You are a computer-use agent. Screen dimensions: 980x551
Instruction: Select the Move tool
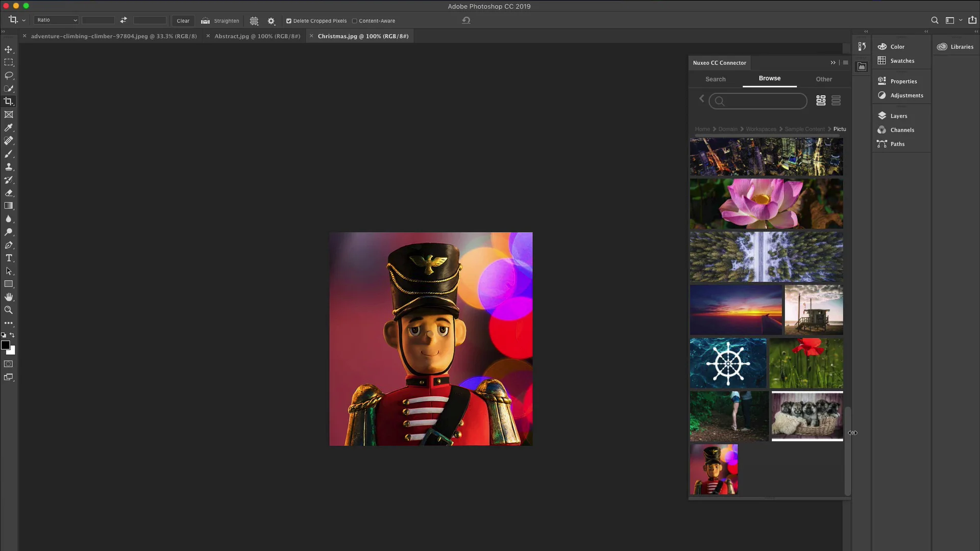9,49
